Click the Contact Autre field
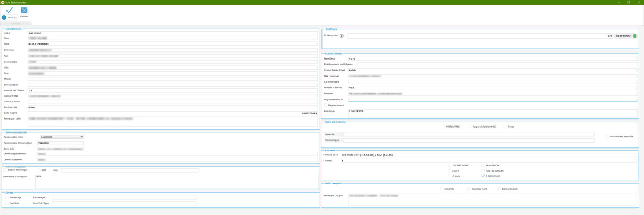This screenshot has height=215, width=644. (172, 101)
